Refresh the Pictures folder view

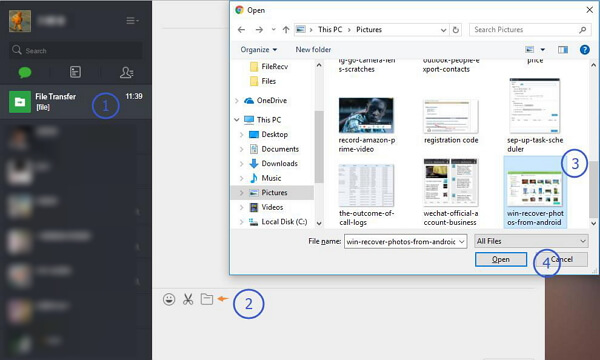(455, 30)
